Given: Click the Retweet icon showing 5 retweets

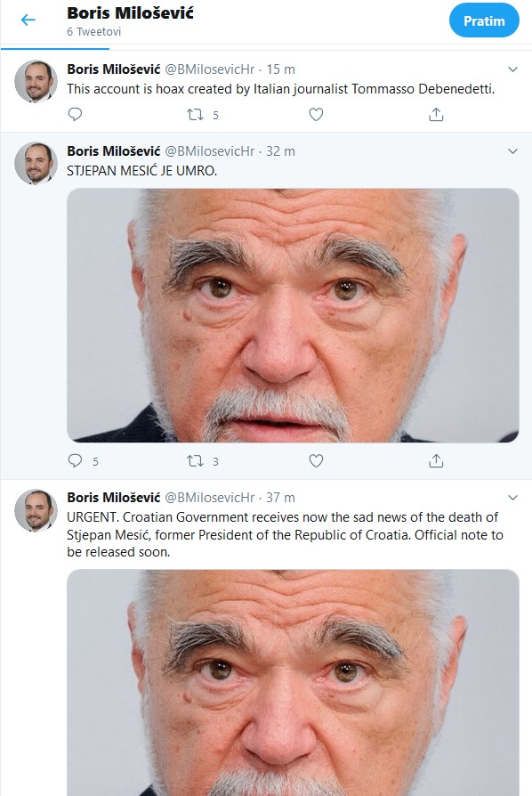Looking at the screenshot, I should tap(195, 114).
